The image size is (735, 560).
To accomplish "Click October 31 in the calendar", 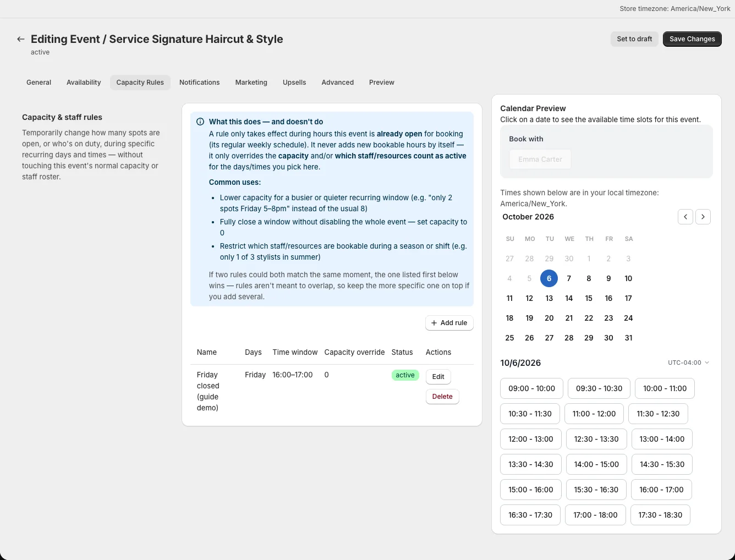I will pos(628,338).
